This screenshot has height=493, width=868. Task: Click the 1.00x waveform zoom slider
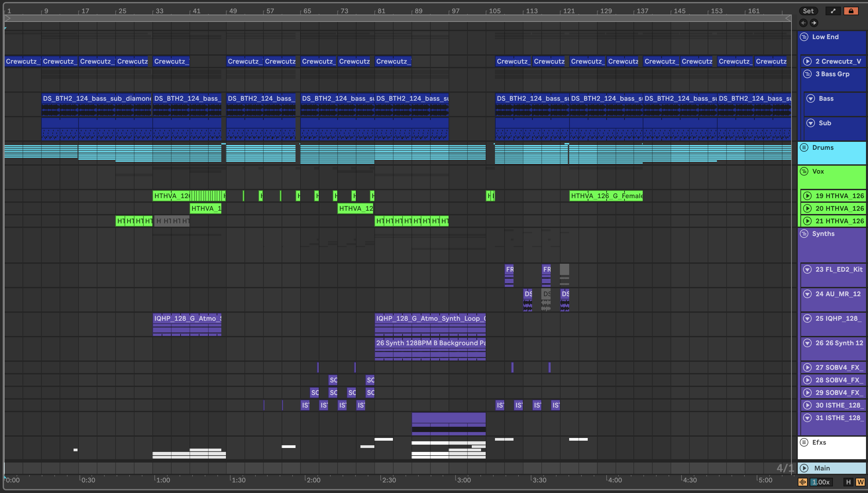pyautogui.click(x=821, y=482)
